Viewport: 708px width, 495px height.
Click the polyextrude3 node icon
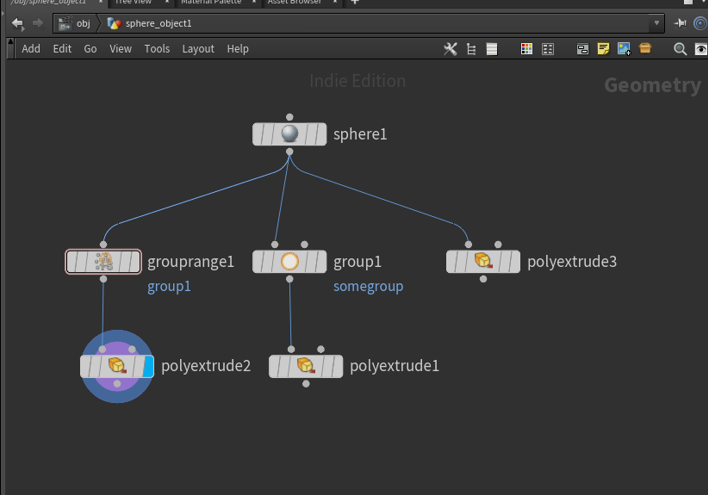[x=483, y=262]
